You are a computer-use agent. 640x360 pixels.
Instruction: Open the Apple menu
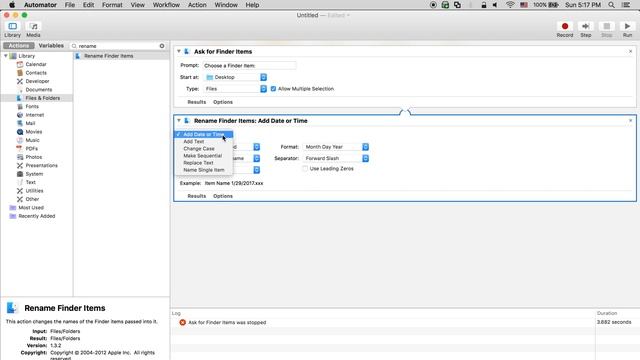(x=12, y=5)
